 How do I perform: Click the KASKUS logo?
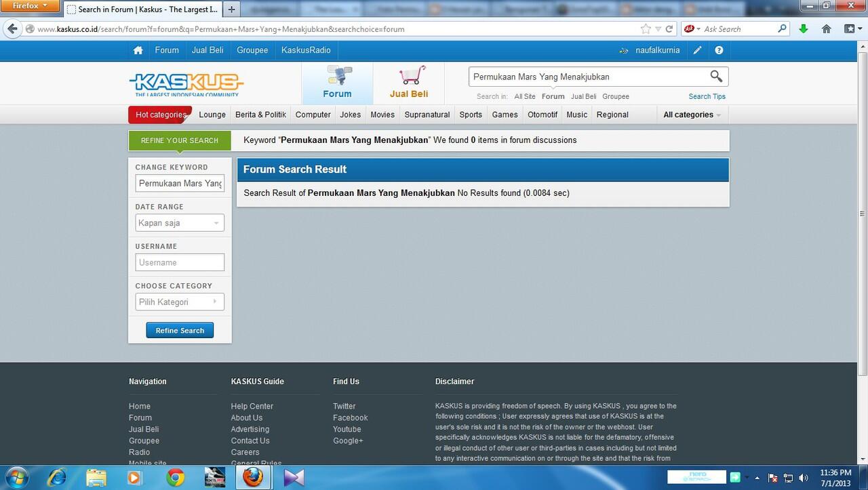pos(186,85)
